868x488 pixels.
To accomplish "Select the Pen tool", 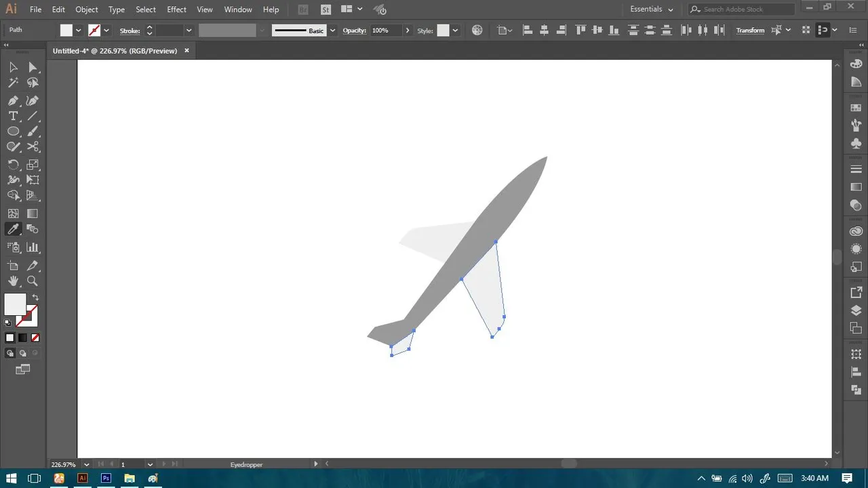I will point(13,100).
